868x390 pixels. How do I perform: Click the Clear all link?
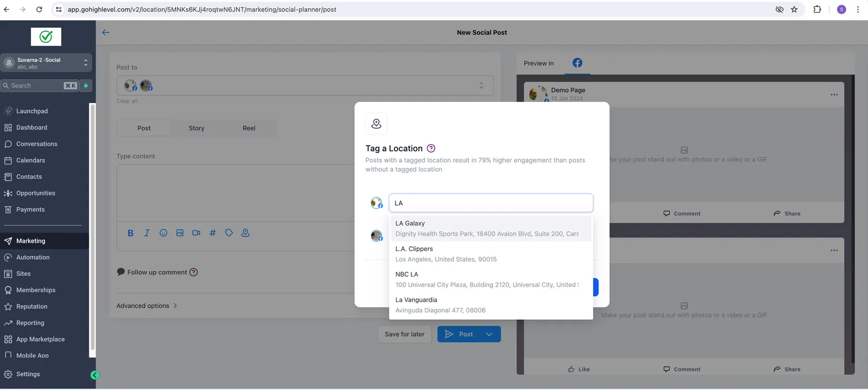coord(127,101)
